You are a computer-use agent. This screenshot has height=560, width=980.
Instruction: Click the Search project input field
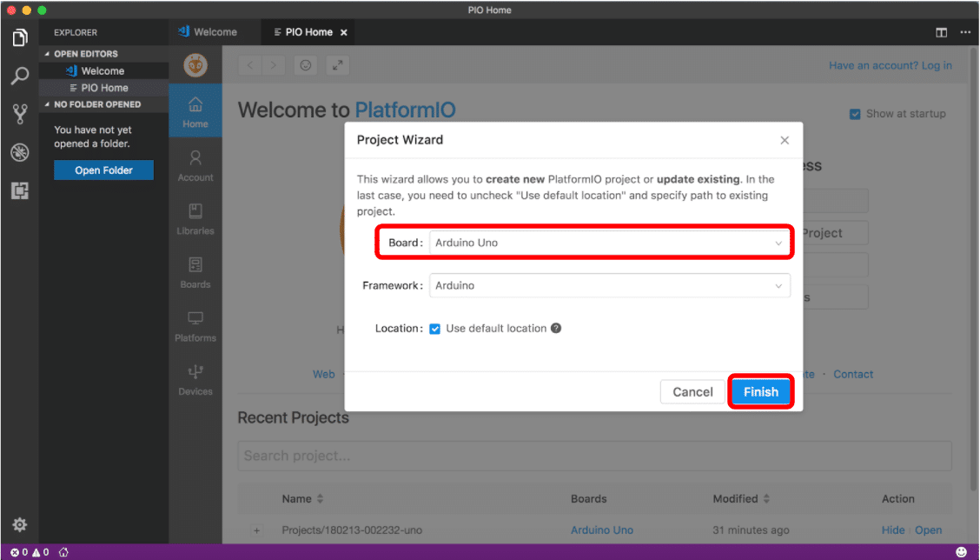click(x=594, y=456)
